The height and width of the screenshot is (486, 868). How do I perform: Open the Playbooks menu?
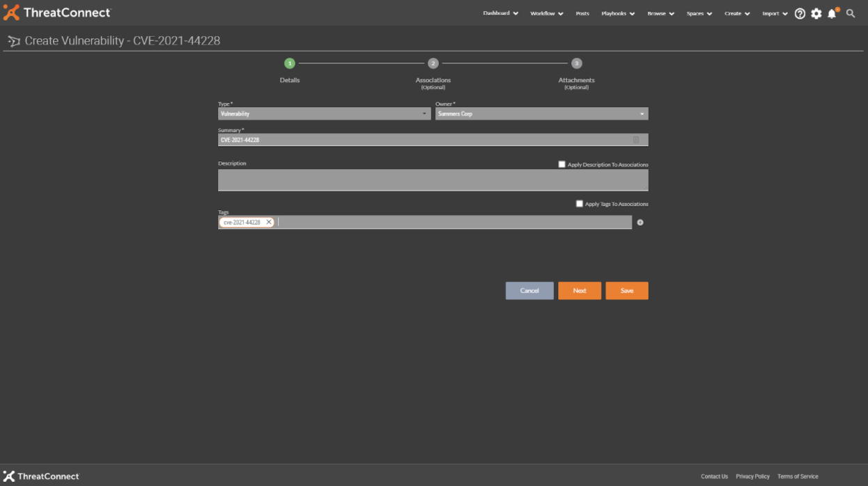[618, 13]
